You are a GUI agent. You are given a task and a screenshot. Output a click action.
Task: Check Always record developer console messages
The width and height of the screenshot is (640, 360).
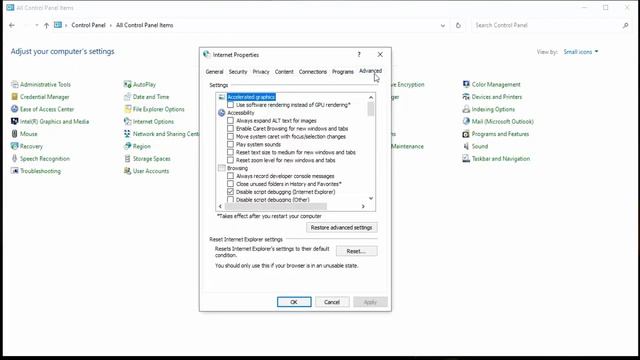click(x=231, y=176)
